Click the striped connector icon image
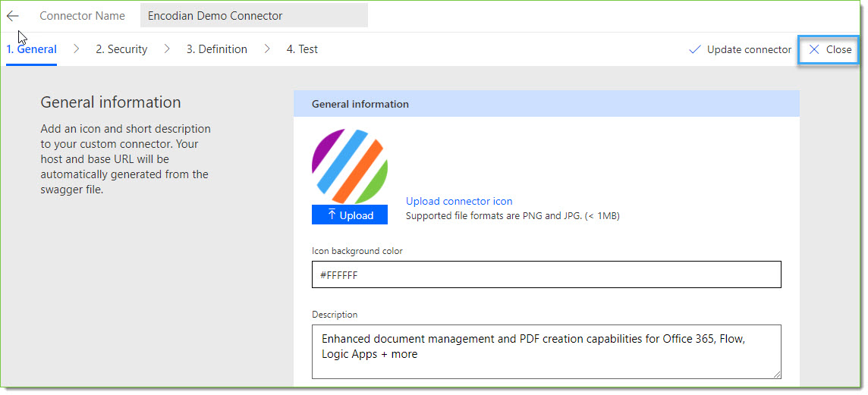The image size is (868, 395). 350,167
